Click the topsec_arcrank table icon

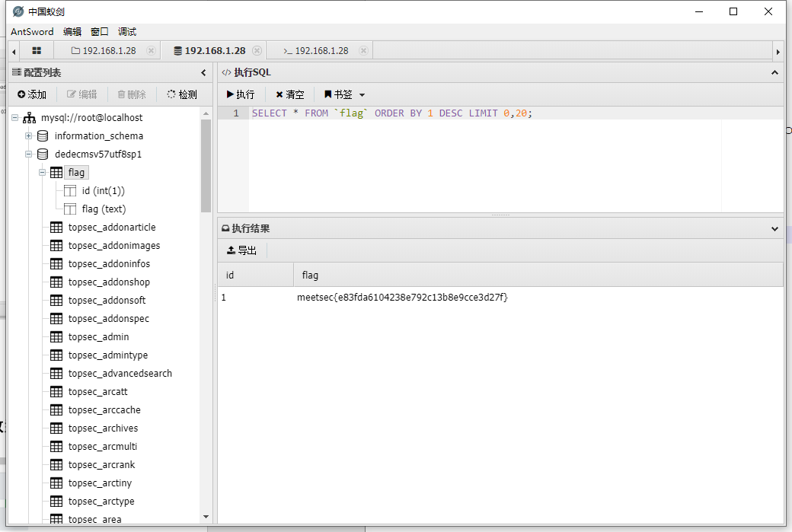56,465
